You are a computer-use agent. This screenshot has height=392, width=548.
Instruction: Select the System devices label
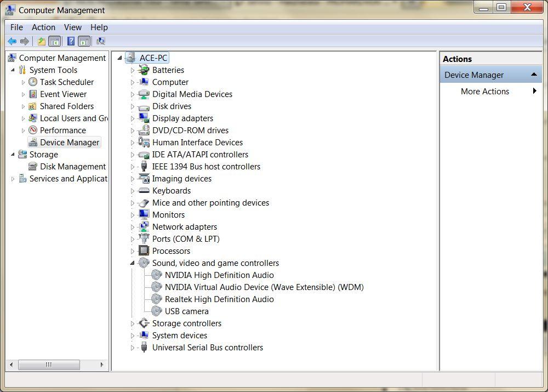tap(180, 336)
